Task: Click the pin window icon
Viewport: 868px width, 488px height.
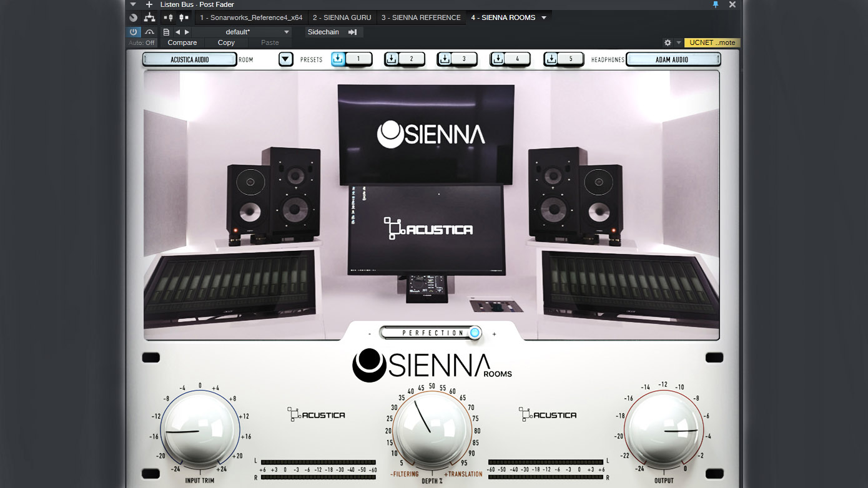Action: pos(716,4)
